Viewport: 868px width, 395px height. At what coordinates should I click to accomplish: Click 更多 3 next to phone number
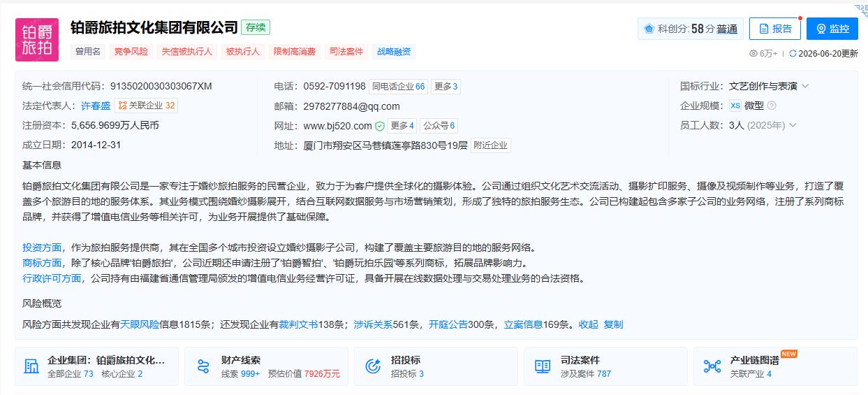click(x=446, y=87)
